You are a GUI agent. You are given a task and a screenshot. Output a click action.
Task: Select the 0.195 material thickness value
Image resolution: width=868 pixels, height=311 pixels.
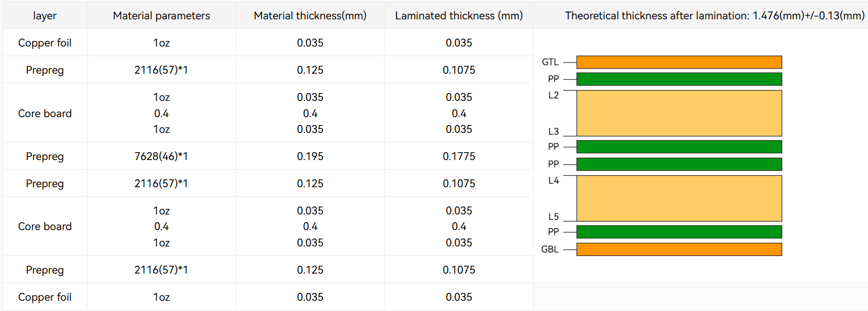click(x=310, y=156)
